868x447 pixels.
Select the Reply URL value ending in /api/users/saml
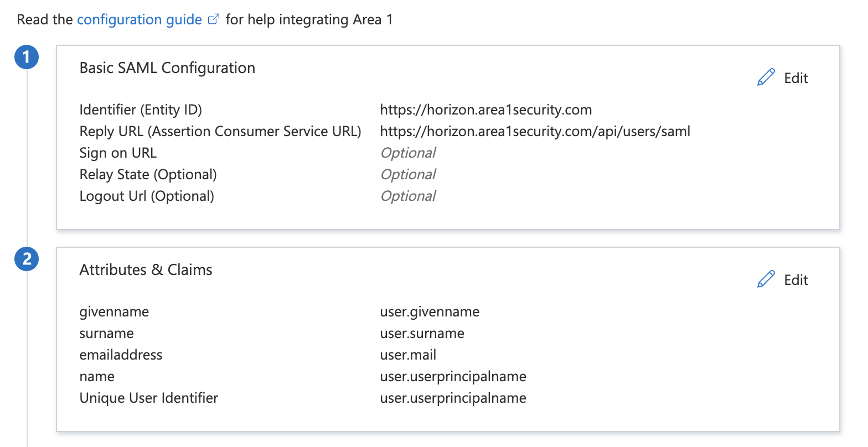coord(535,131)
